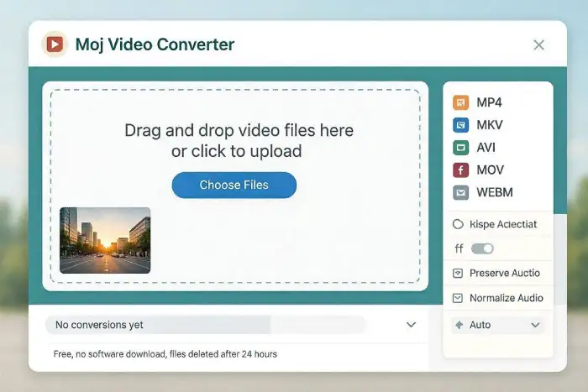
Task: Click the Moj Video Converter logo icon
Action: 55,44
